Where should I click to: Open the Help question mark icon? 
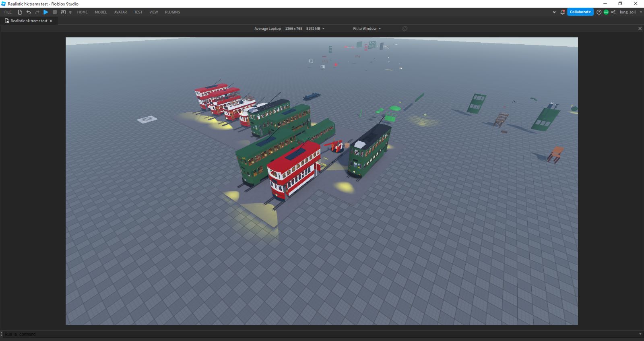[599, 12]
